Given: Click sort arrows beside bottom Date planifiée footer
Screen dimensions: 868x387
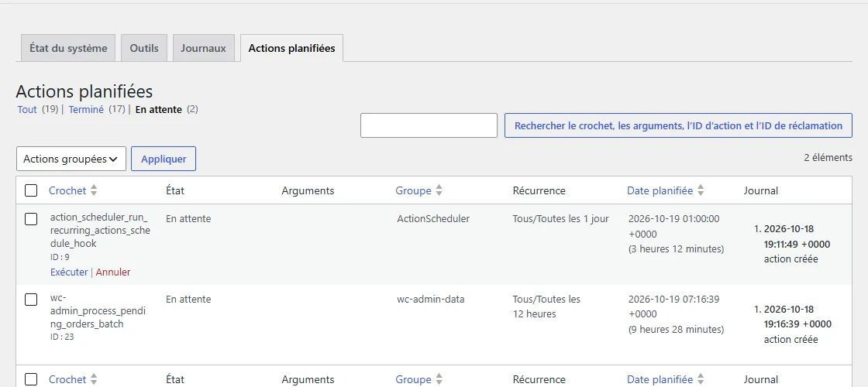Looking at the screenshot, I should [x=701, y=379].
